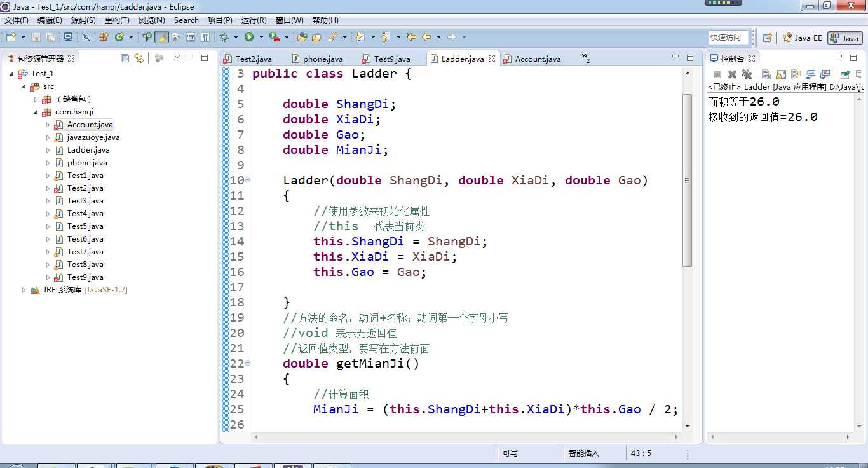
Task: Switch to Test2.java editor tab
Action: [248, 59]
